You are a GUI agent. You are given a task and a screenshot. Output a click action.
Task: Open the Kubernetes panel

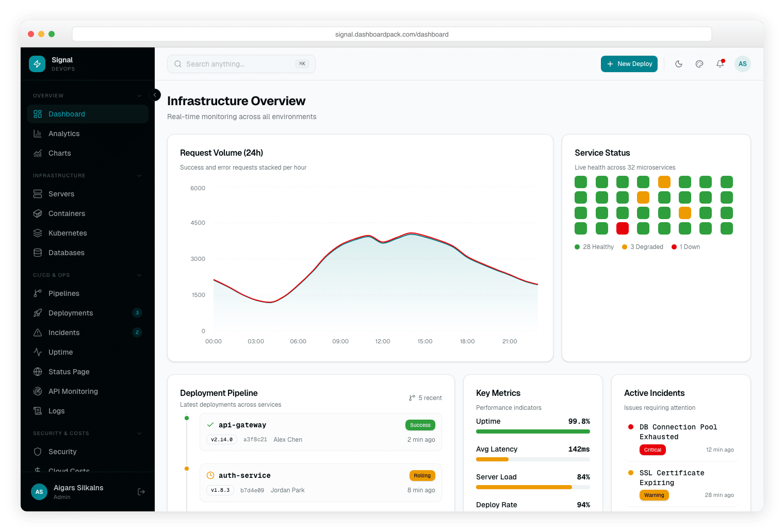pos(67,233)
